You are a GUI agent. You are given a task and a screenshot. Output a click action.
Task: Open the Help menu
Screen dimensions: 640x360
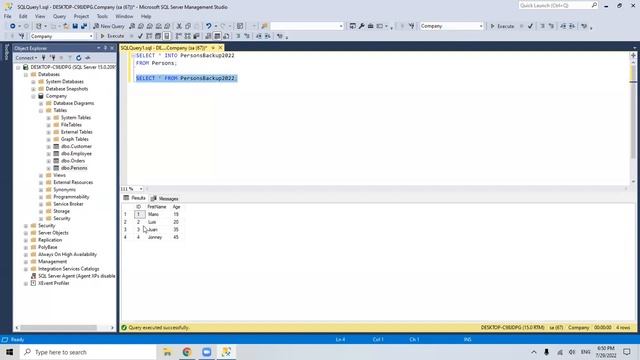point(146,16)
